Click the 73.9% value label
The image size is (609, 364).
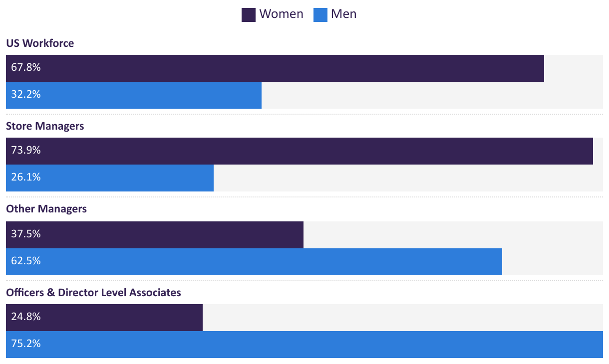click(x=26, y=151)
